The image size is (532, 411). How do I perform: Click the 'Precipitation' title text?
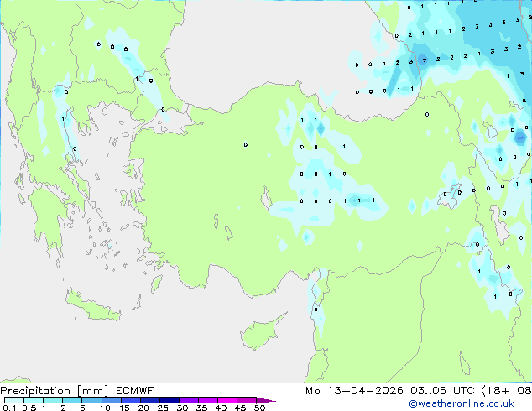click(35, 391)
